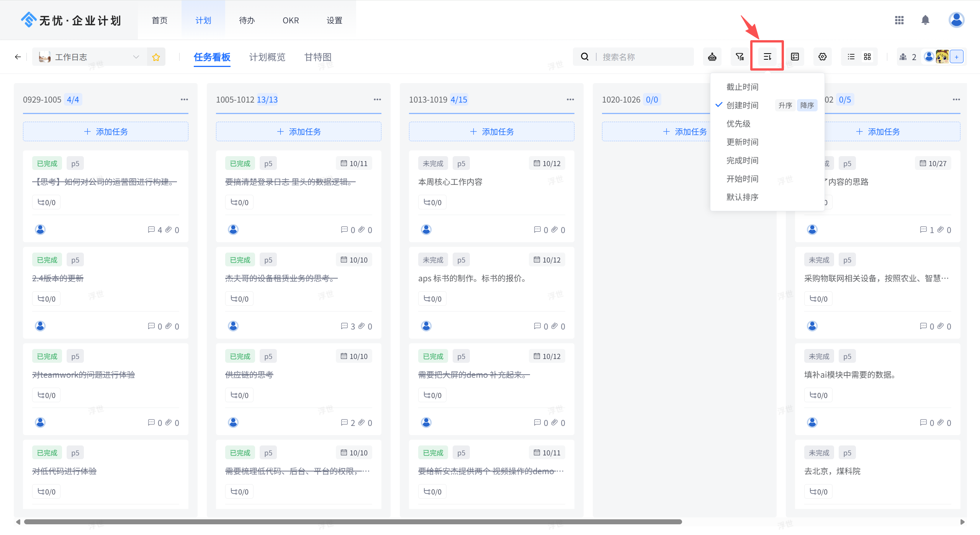Switch to the 甘特图 tab
980x535 pixels.
317,57
